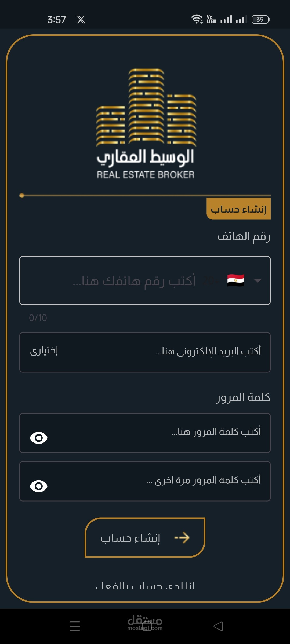This screenshot has width=290, height=644.
Task: Tap the X app status bar icon
Action: [x=81, y=20]
